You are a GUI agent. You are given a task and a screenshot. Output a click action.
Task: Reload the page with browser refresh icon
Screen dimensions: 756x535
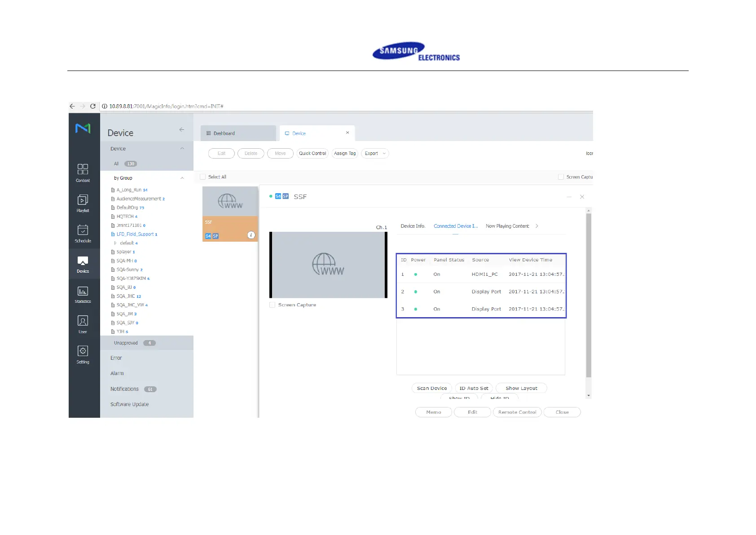(x=93, y=106)
